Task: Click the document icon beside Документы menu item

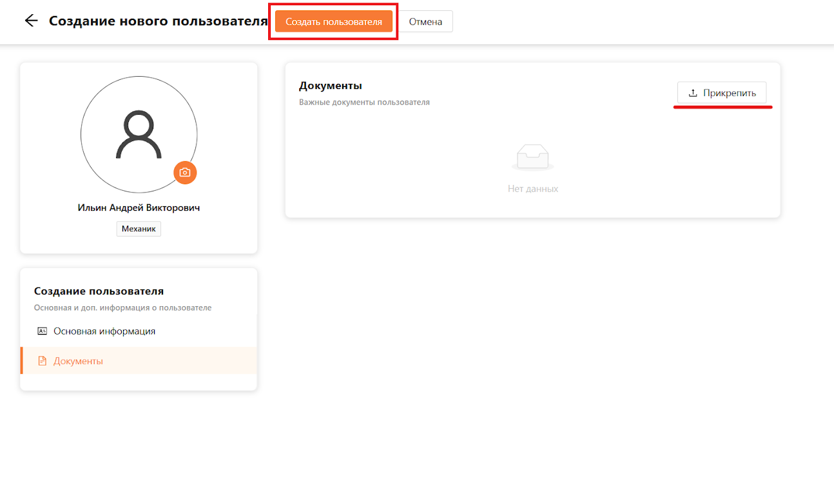Action: point(43,361)
